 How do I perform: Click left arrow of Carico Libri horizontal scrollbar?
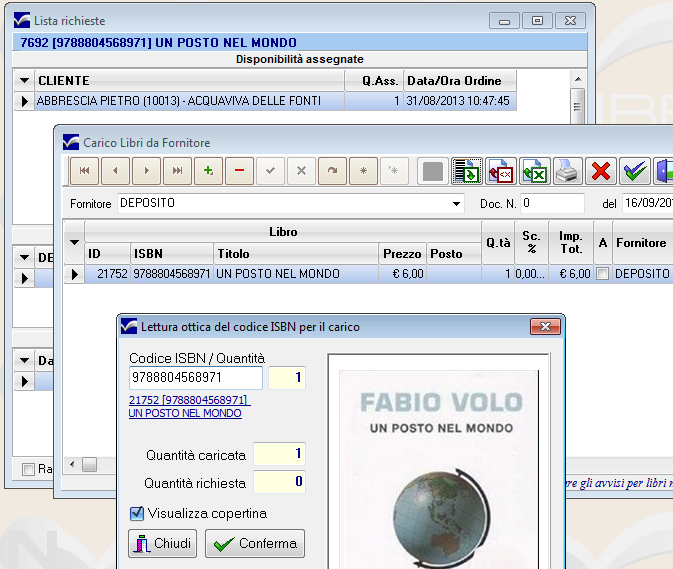point(72,464)
